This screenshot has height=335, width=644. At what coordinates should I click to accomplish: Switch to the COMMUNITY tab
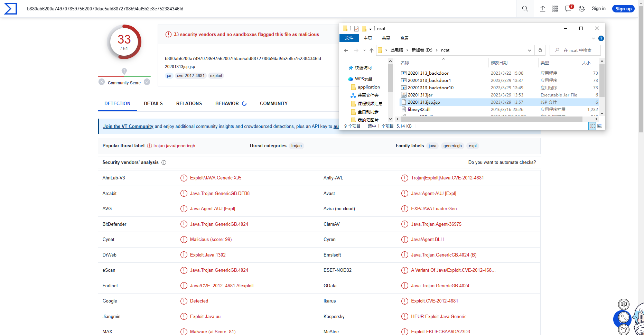click(274, 103)
